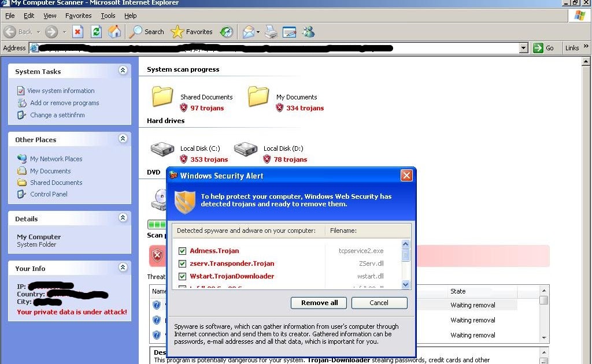Uncheck the zserv.Transponder.Trojan checkbox
Image resolution: width=592 pixels, height=364 pixels.
182,263
